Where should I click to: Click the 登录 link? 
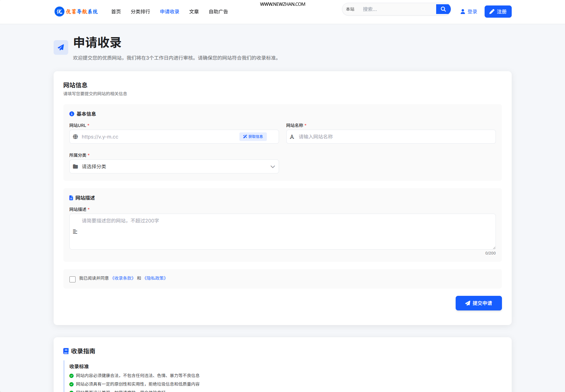coord(469,12)
